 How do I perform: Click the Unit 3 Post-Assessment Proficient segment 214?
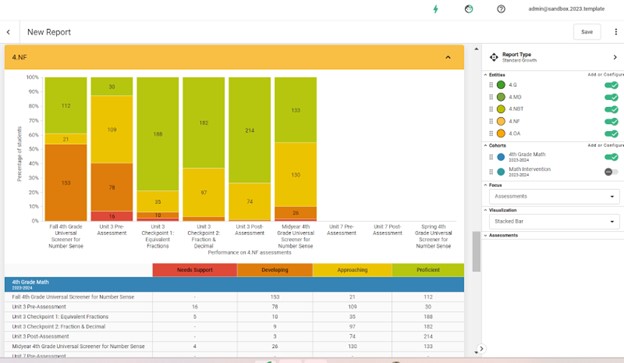click(250, 130)
